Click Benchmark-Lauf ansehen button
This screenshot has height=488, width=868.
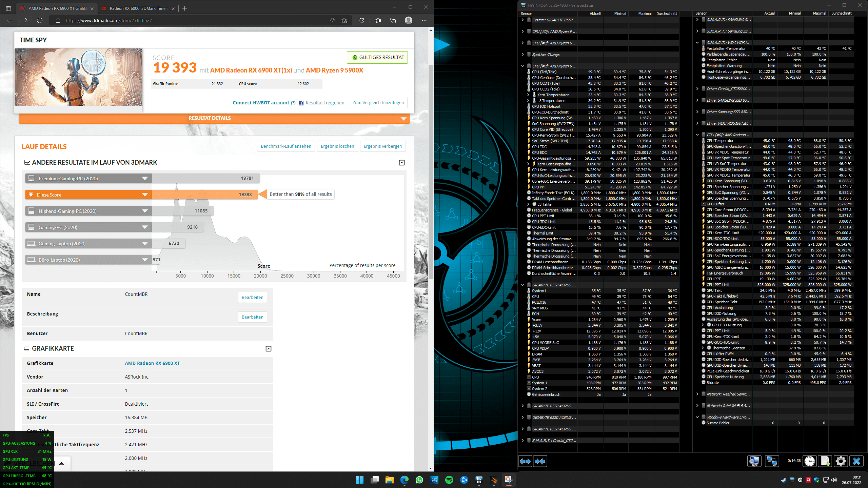tap(286, 146)
